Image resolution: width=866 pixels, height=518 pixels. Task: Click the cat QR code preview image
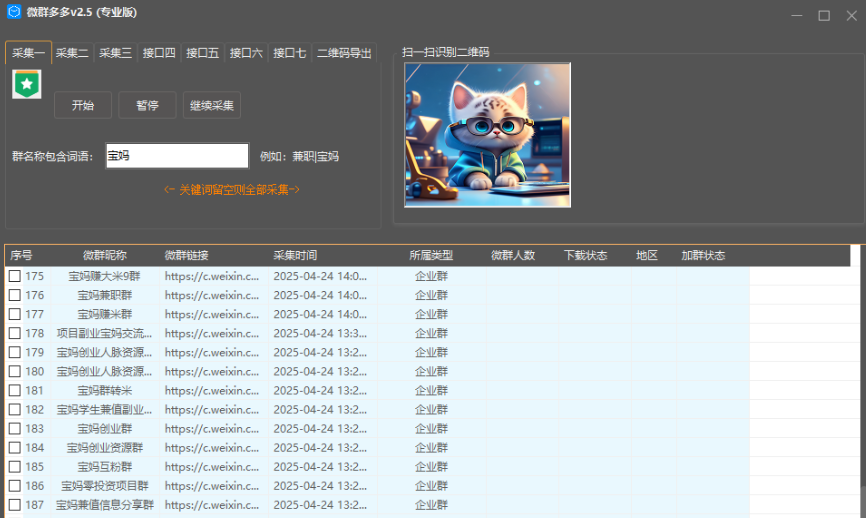point(487,135)
